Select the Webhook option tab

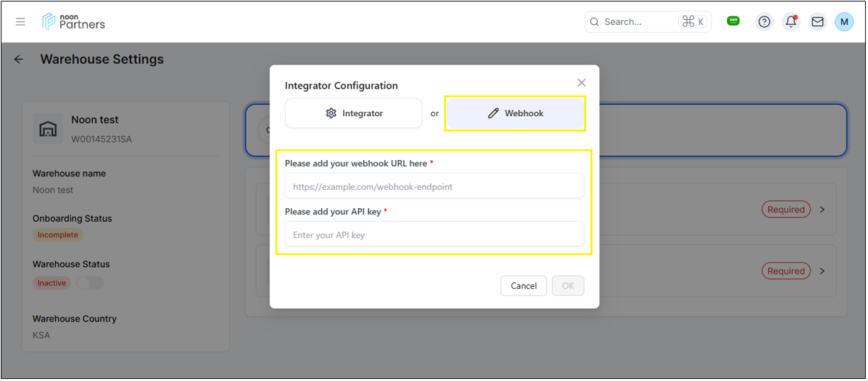point(515,113)
